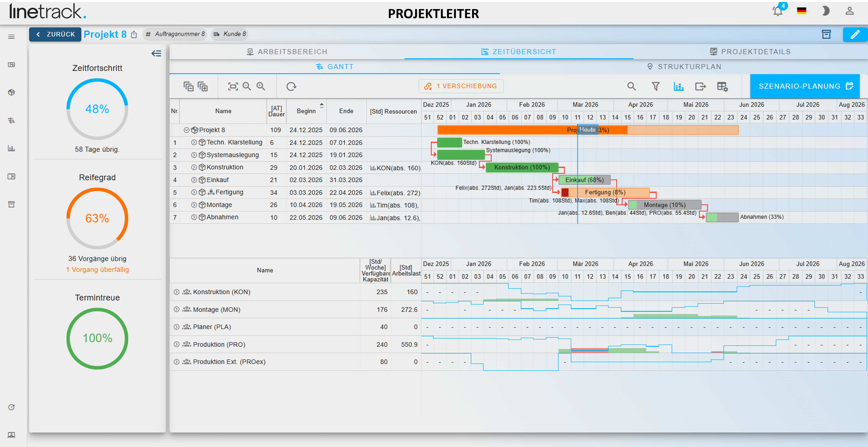Click the German flag language switcher
Image resolution: width=868 pixels, height=447 pixels.
point(802,11)
